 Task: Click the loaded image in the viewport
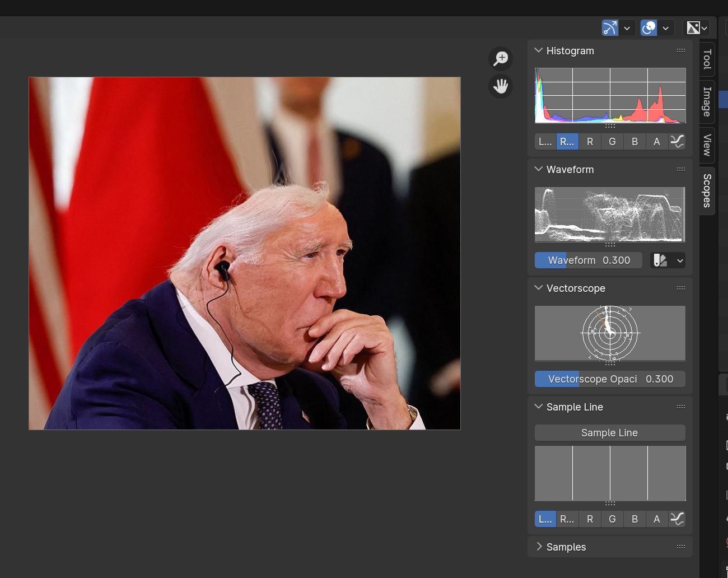click(x=245, y=253)
